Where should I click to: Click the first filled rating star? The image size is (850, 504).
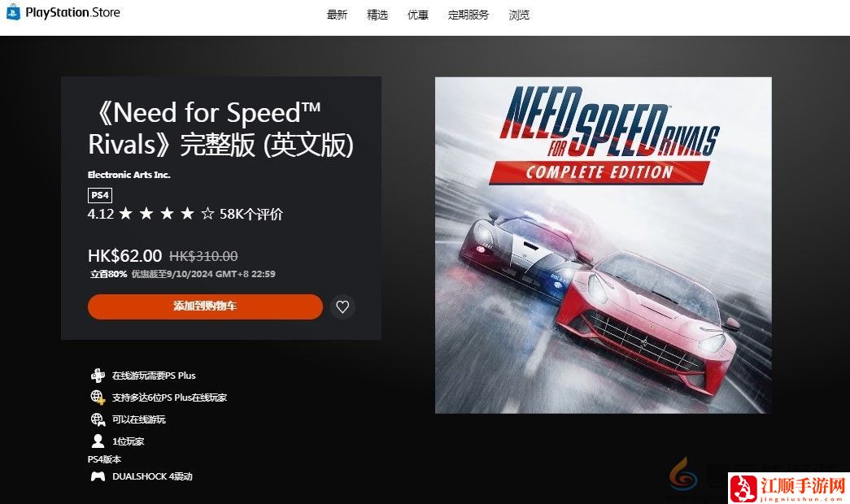pos(126,214)
